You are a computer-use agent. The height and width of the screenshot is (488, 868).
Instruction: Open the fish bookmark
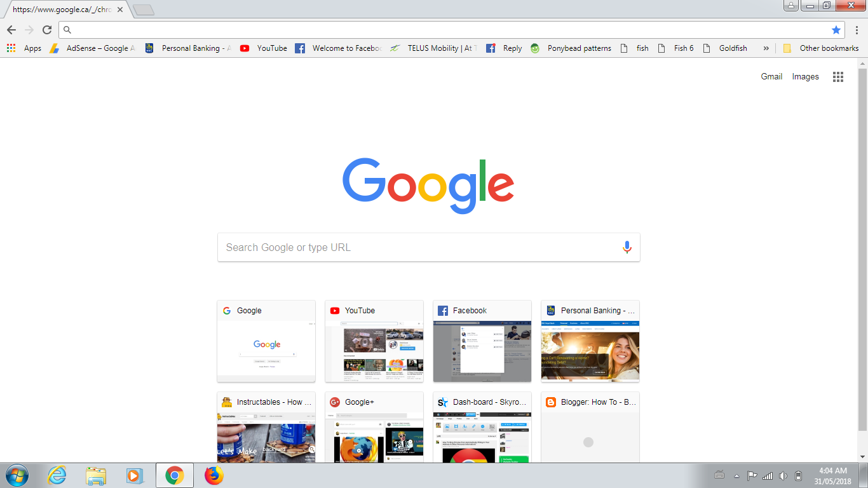pyautogui.click(x=634, y=48)
